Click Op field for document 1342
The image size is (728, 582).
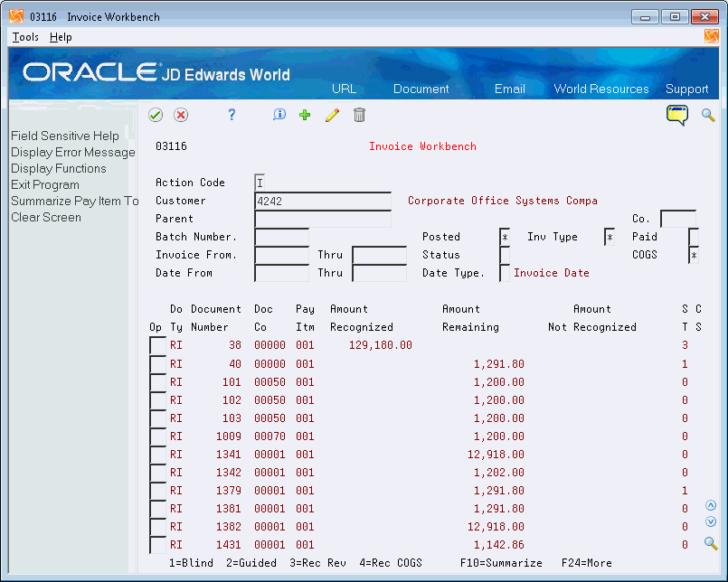pos(158,473)
